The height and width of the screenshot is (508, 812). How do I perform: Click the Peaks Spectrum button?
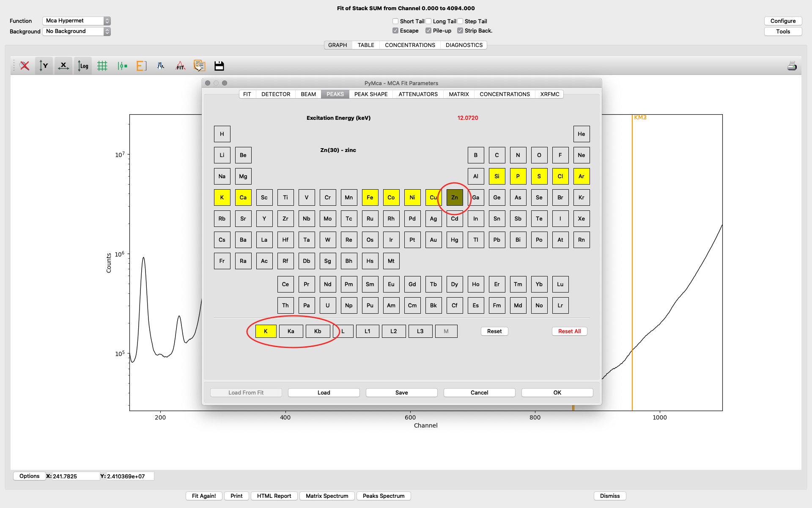384,496
